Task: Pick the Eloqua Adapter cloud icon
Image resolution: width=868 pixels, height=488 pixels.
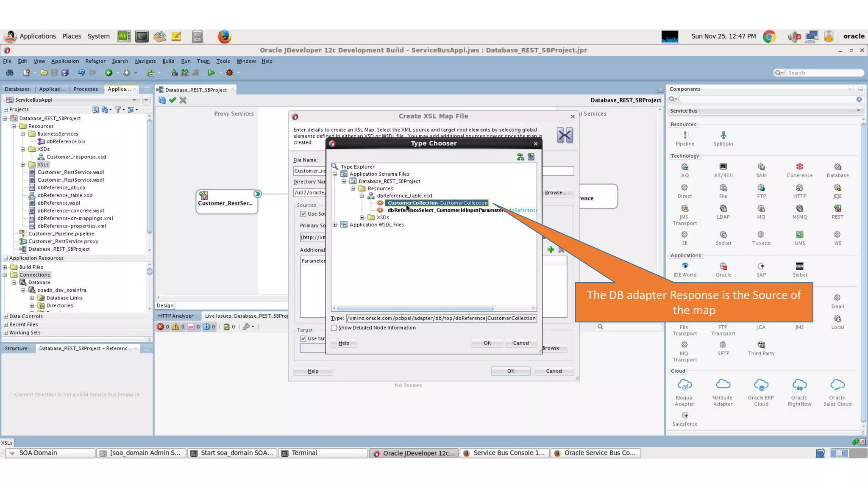Action: [684, 385]
